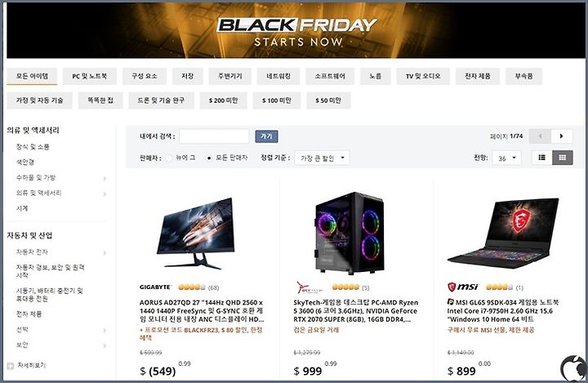588x383 pixels.
Task: Click the 자세히보기 plus icon
Action: (11, 366)
